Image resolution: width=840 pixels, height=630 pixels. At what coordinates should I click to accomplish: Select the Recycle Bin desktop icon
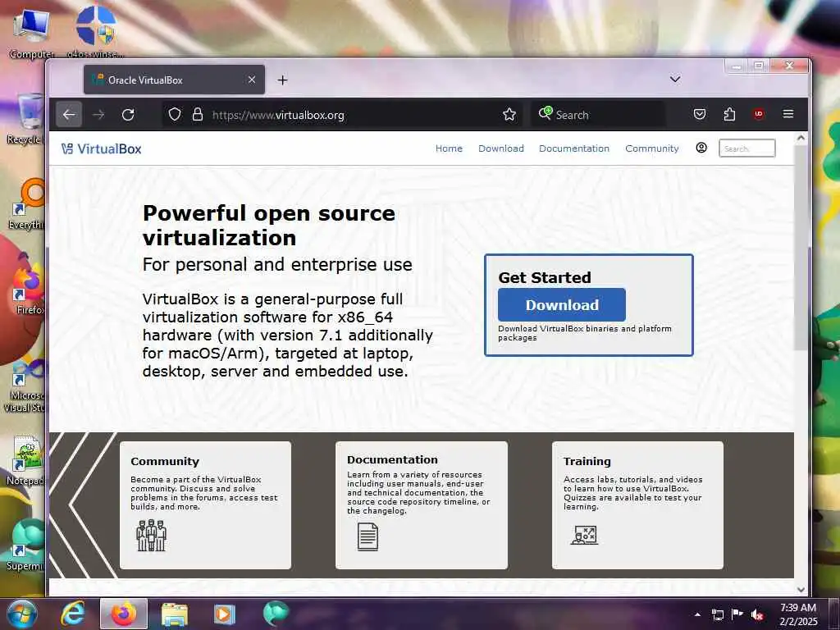pyautogui.click(x=25, y=119)
